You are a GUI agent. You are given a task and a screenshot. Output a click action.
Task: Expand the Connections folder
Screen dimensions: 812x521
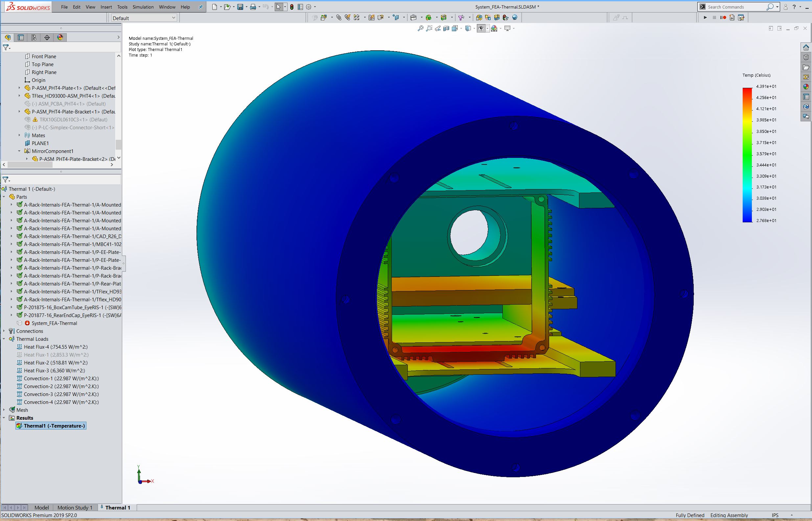[x=4, y=331]
